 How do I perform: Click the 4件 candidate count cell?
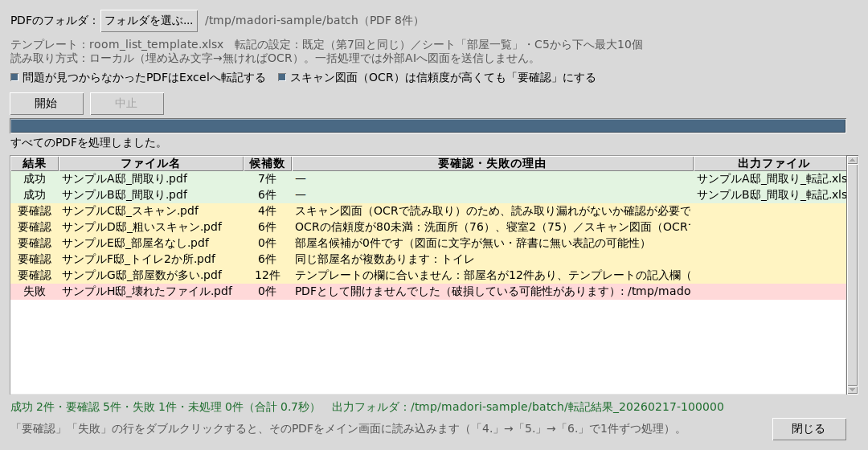(268, 211)
